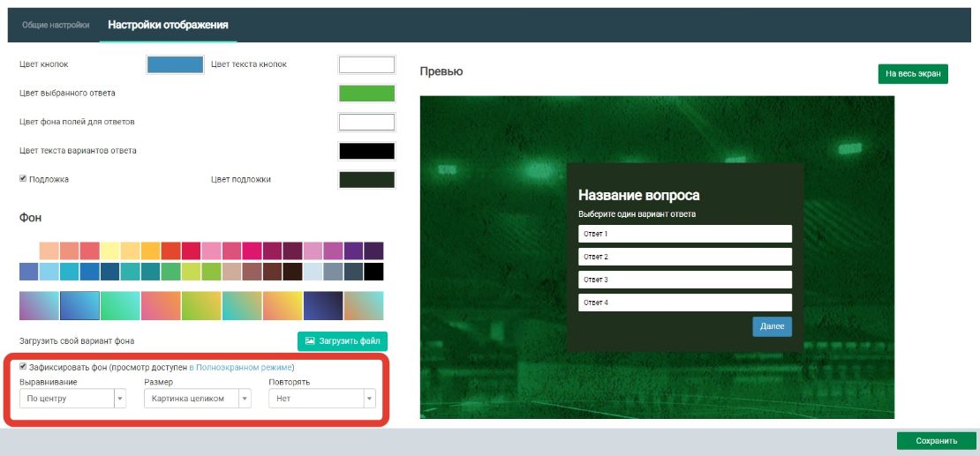Choose the pink-to-orange gradient background

[x=161, y=305]
